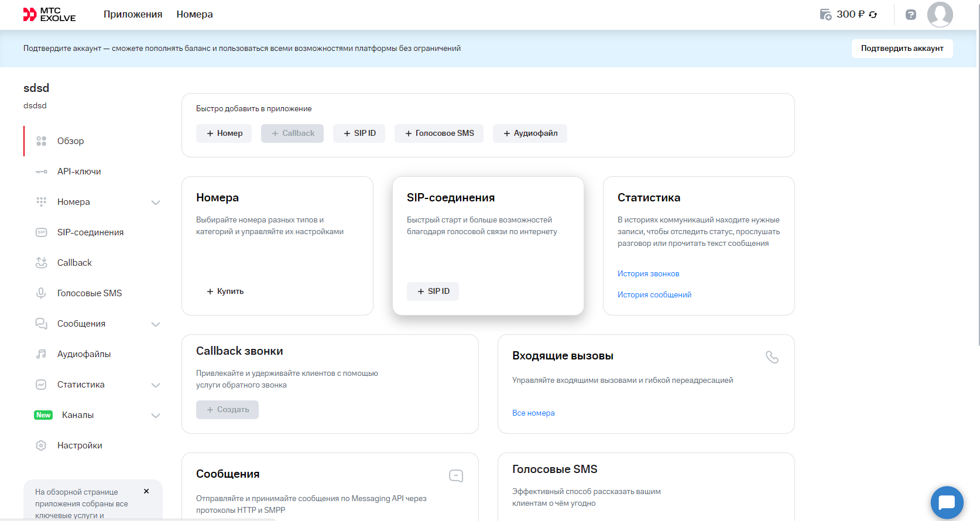Image resolution: width=980 pixels, height=521 pixels.
Task: Click the message icon in Сообщения card
Action: click(456, 476)
